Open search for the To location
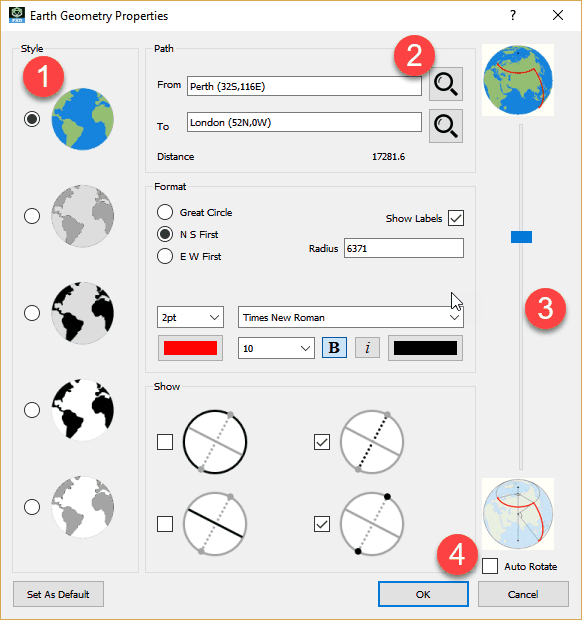Screen dimensions: 582x620 pos(446,127)
